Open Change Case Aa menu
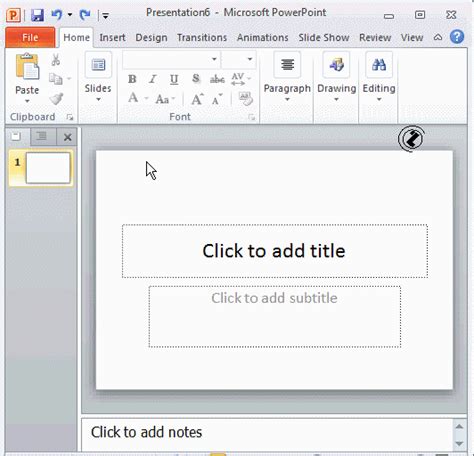This screenshot has height=456, width=474. click(x=165, y=99)
